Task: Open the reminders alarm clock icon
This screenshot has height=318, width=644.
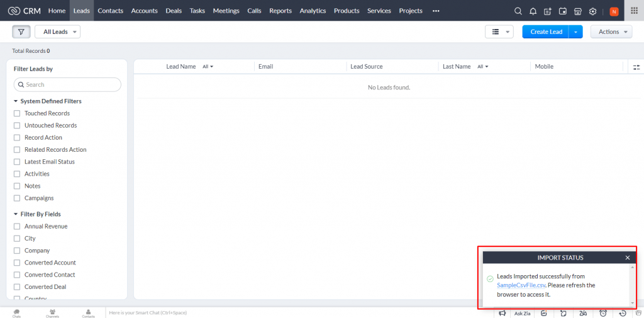Action: (603, 314)
